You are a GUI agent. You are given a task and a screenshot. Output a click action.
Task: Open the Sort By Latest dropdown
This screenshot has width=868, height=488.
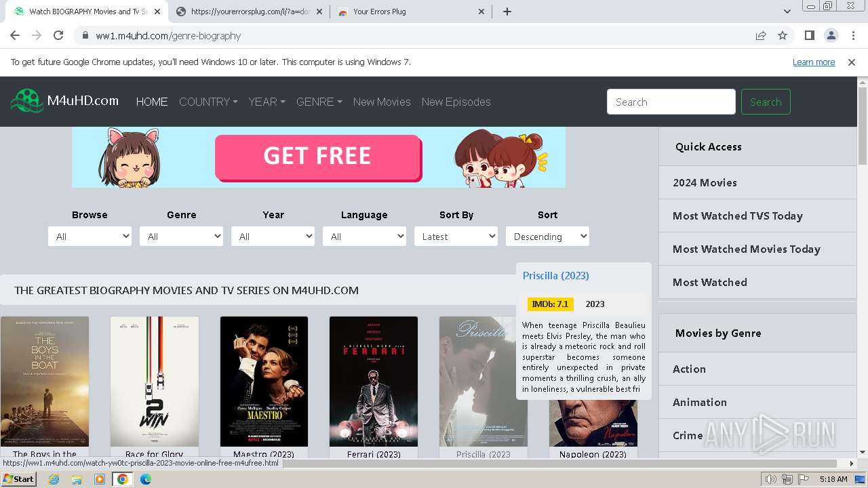(456, 237)
